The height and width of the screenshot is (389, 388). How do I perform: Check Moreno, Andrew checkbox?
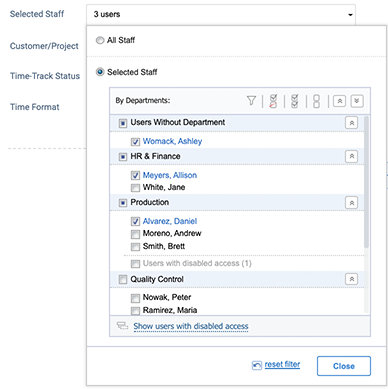point(135,234)
